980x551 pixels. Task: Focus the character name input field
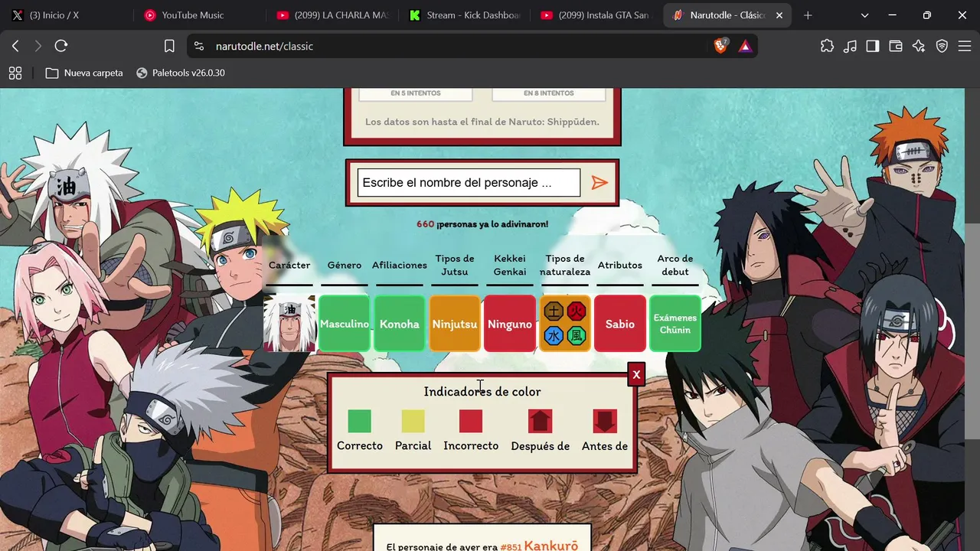click(x=469, y=183)
